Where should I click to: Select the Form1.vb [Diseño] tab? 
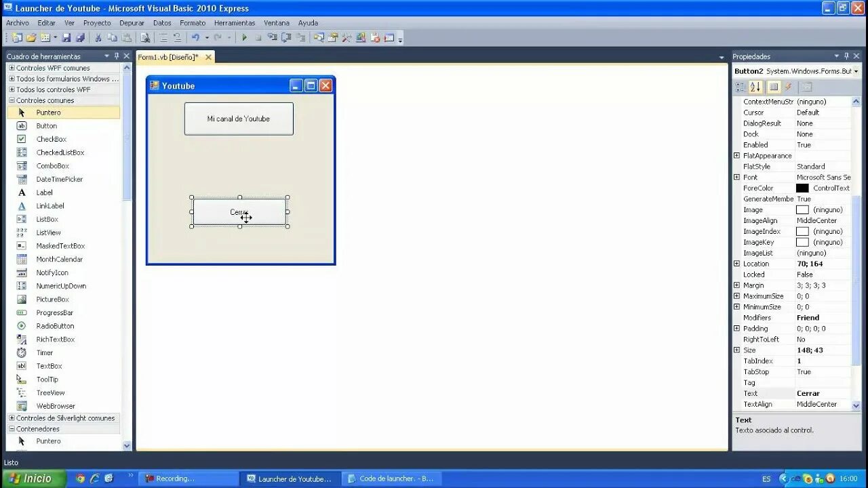point(169,58)
